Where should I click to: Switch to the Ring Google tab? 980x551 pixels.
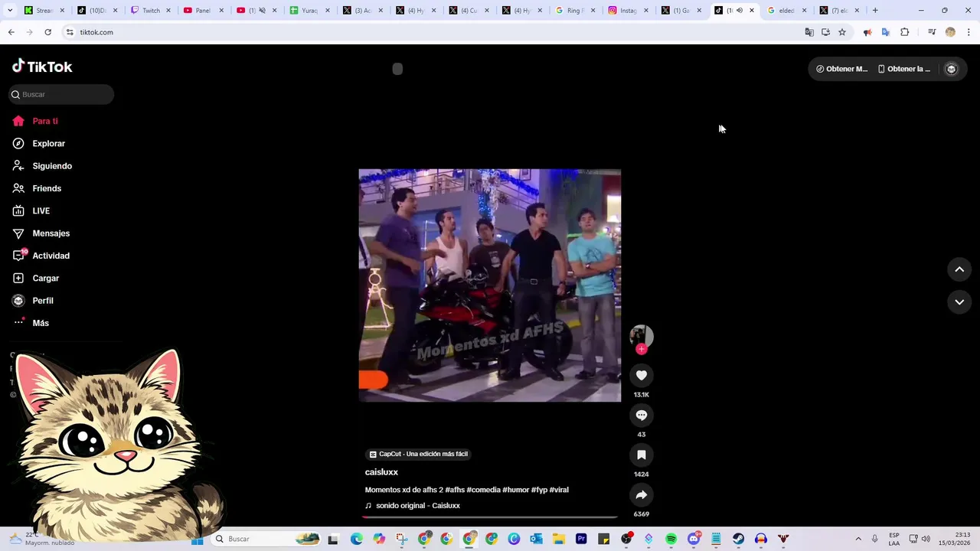[x=575, y=11]
